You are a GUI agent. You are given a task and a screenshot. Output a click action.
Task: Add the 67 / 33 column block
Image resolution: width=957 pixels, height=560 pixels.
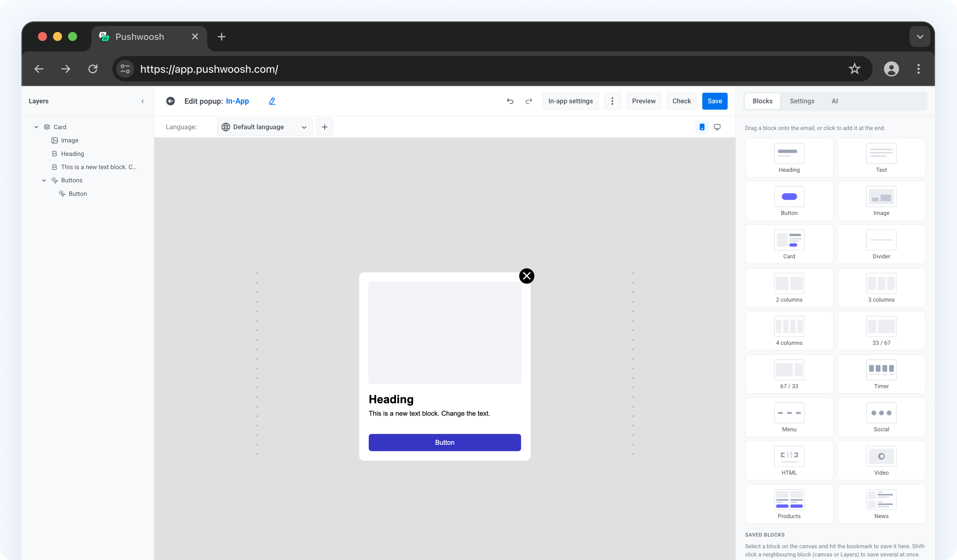coord(789,374)
